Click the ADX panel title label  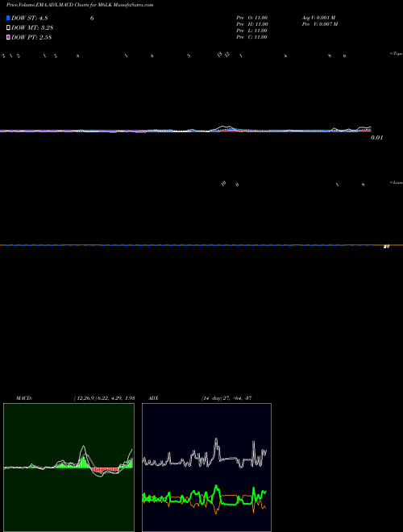153,398
